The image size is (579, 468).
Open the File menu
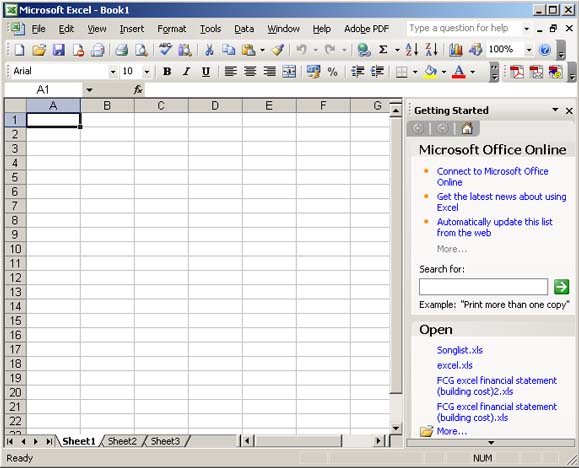[38, 29]
